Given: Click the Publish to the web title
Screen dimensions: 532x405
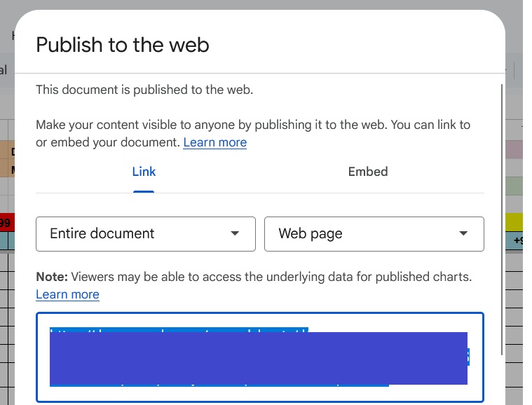Looking at the screenshot, I should pos(123,45).
